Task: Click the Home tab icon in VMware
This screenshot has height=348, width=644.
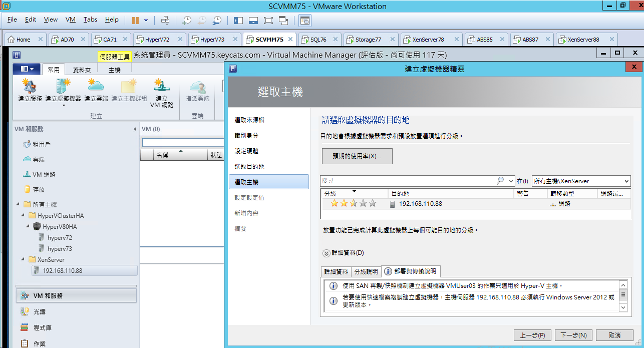Action: [x=11, y=40]
